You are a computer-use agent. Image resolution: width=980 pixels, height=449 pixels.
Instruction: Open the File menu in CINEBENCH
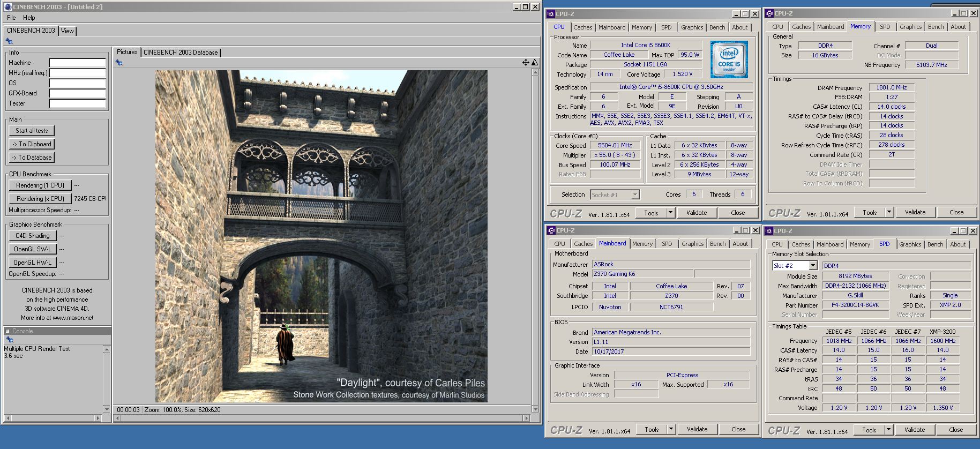click(x=11, y=18)
